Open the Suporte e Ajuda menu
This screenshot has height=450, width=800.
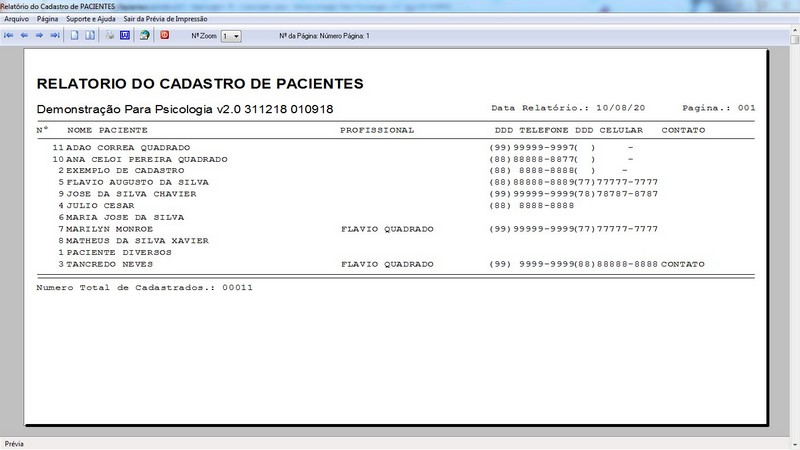(91, 19)
